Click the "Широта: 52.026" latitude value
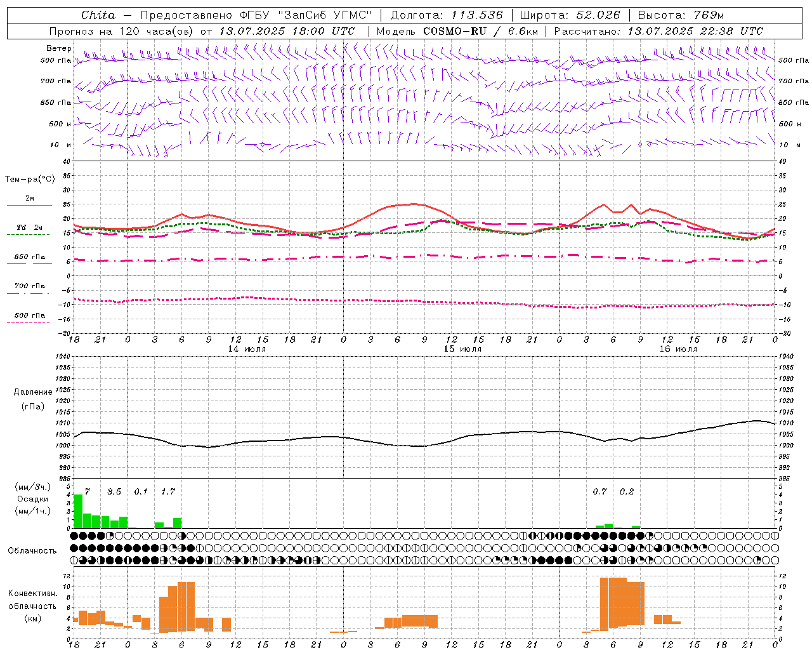The height and width of the screenshot is (650, 812). (569, 15)
